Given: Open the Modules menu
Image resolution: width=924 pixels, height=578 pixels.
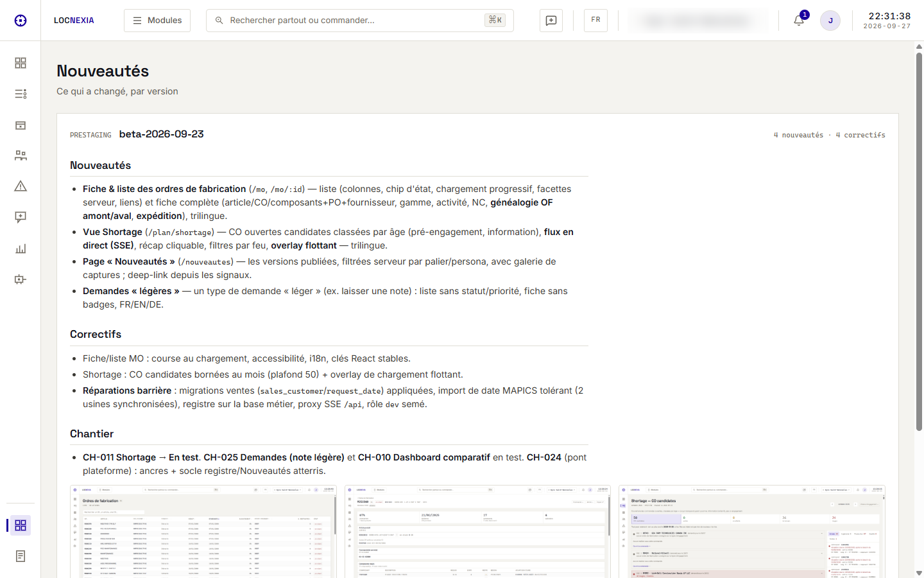Looking at the screenshot, I should (x=157, y=21).
